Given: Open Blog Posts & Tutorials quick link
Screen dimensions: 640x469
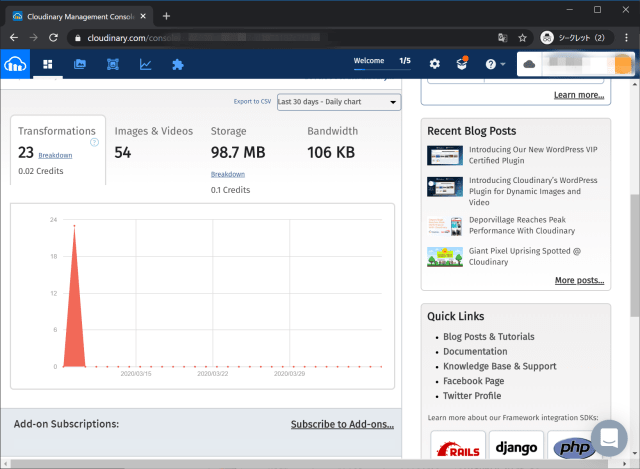Looking at the screenshot, I should 489,337.
